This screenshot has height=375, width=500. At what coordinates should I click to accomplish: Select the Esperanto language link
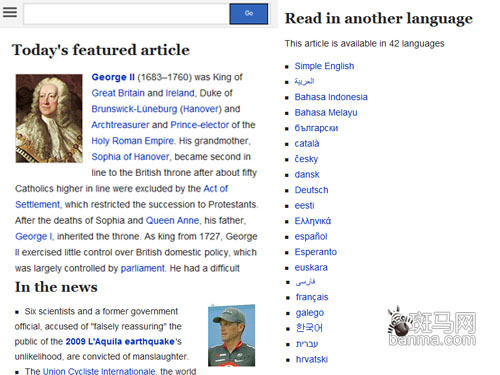316,252
